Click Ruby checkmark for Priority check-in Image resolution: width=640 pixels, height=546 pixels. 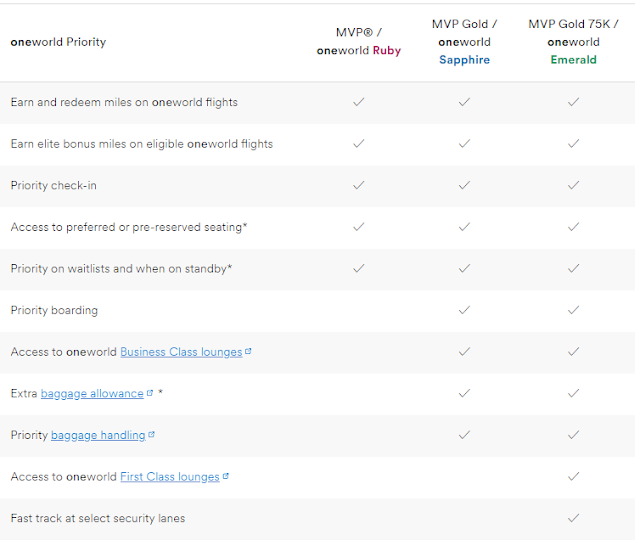[x=359, y=185]
